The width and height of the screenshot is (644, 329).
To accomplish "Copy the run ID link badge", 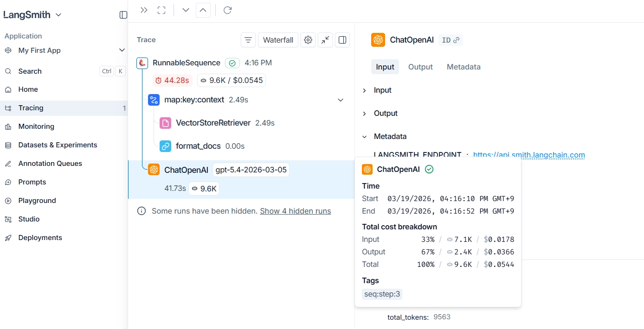I will click(x=451, y=40).
